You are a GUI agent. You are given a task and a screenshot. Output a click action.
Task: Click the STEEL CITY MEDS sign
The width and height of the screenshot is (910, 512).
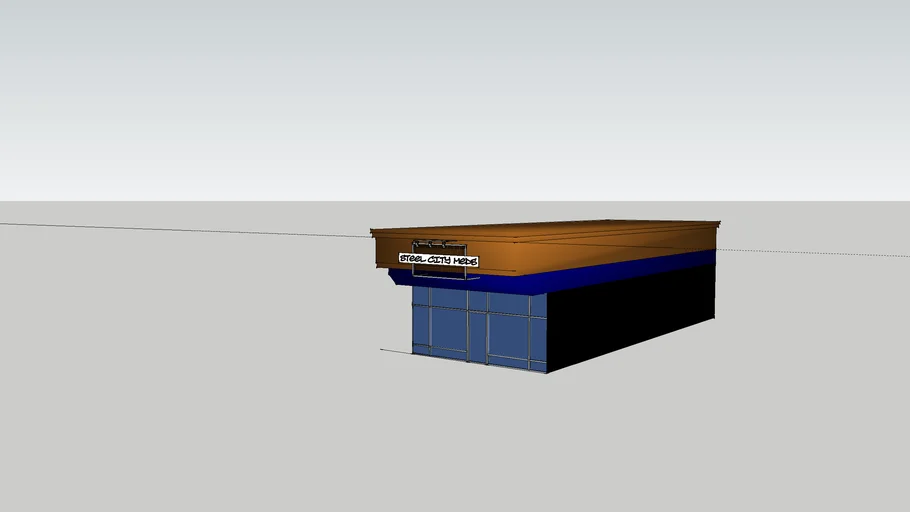[x=439, y=260]
